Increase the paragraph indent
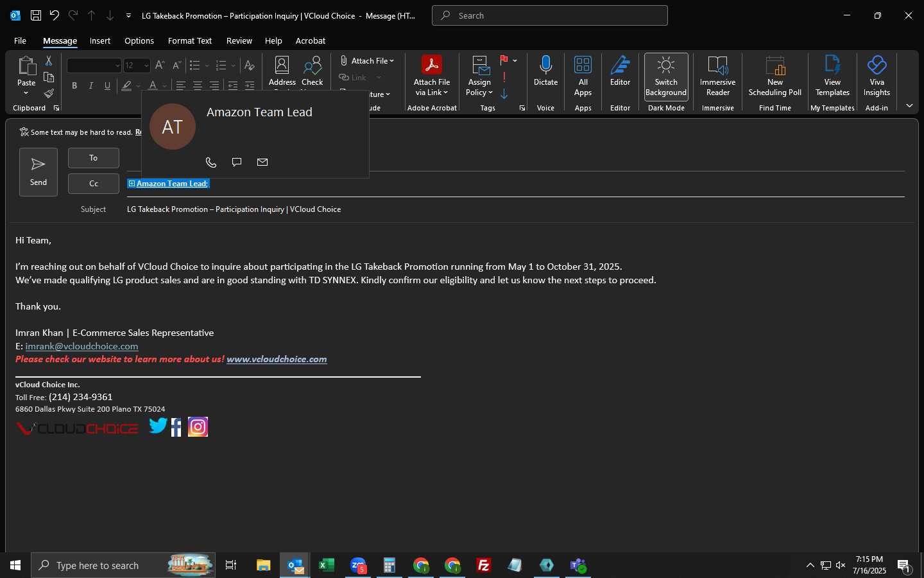This screenshot has width=924, height=578. tap(250, 85)
